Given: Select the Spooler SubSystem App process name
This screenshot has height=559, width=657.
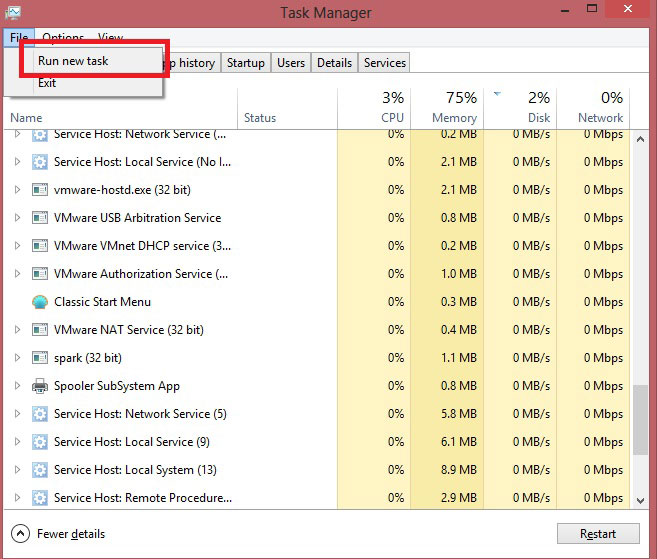Looking at the screenshot, I should pos(117,386).
